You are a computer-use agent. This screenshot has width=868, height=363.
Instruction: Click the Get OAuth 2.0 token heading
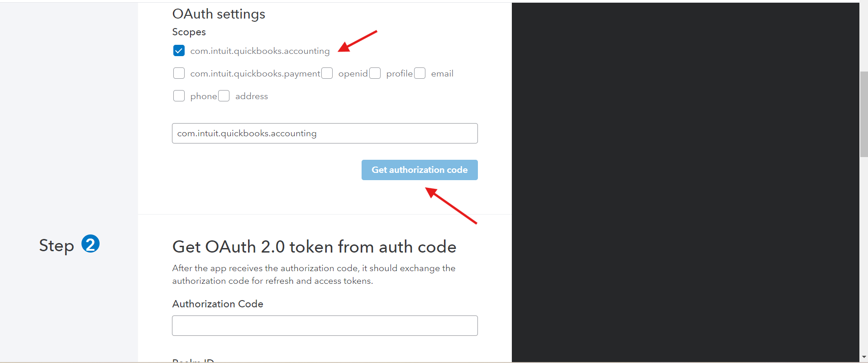point(314,247)
